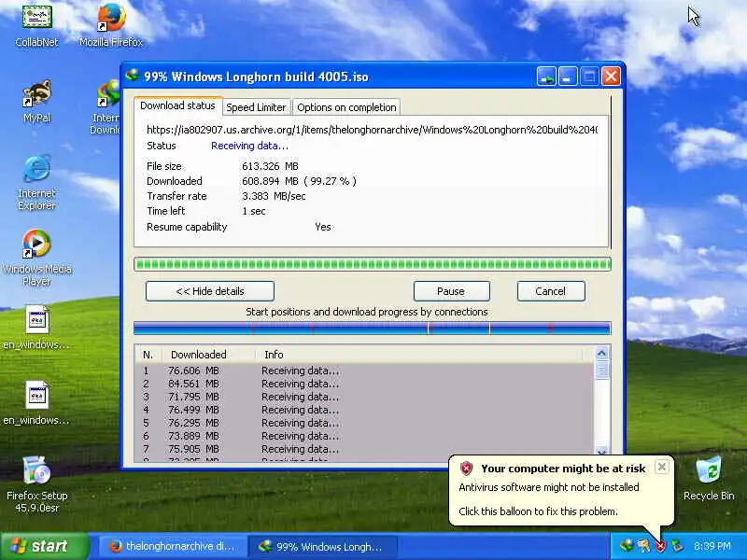Select connection row 6 with 73.889 MB
Screen dimensions: 747x560
[x=364, y=436]
